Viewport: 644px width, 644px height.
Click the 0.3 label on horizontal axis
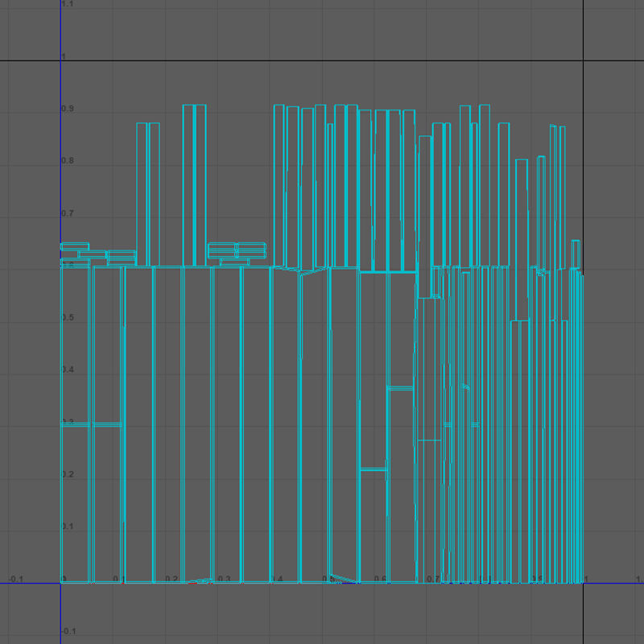[224, 579]
